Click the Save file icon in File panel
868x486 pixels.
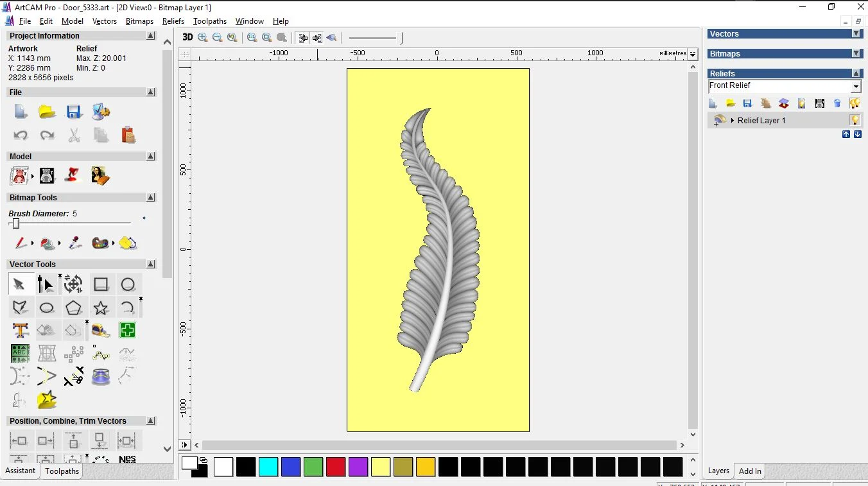[x=74, y=112]
